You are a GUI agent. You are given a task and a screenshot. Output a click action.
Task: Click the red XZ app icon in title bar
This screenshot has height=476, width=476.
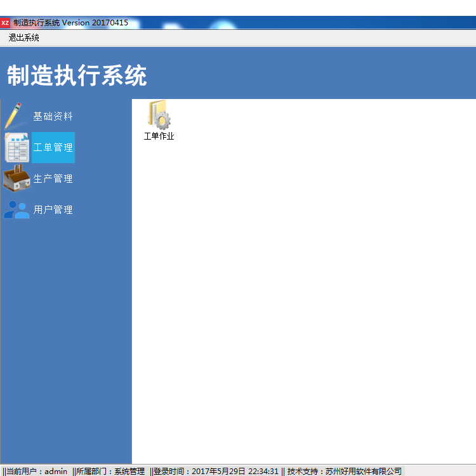5,23
